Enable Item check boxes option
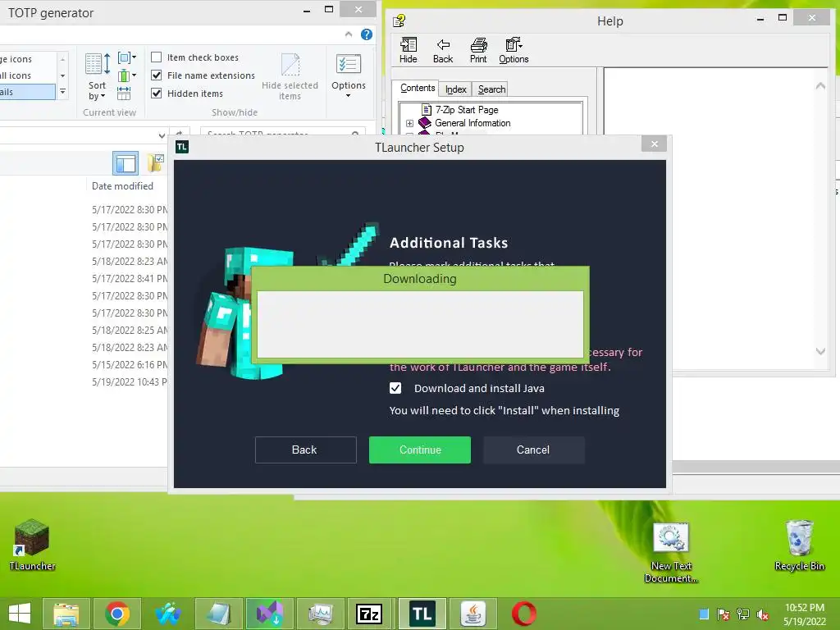Viewport: 840px width, 630px height. pyautogui.click(x=157, y=57)
